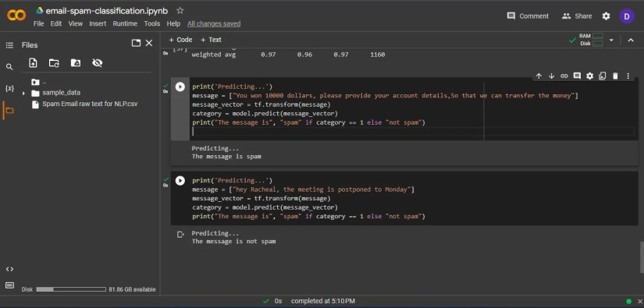Image resolution: width=644 pixels, height=308 pixels.
Task: Toggle show hidden files eye icon
Action: [x=98, y=62]
